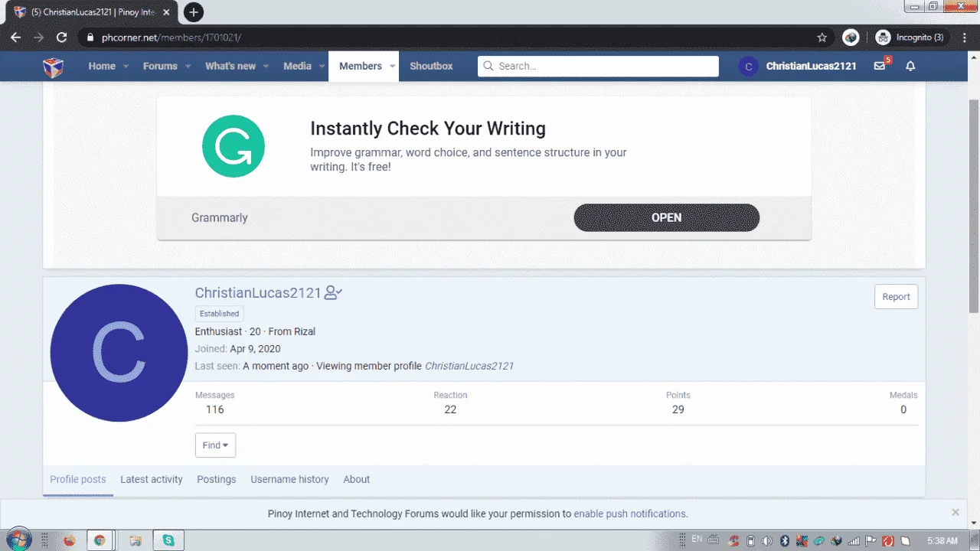Click the Points count 29
Image resolution: width=980 pixels, height=551 pixels.
(x=678, y=409)
